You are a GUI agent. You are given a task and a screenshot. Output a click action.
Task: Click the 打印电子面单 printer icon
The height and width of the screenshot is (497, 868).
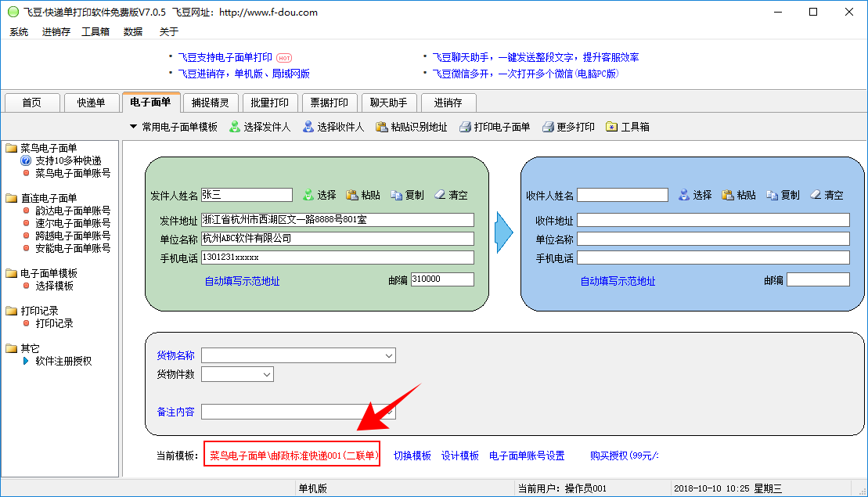tap(465, 127)
